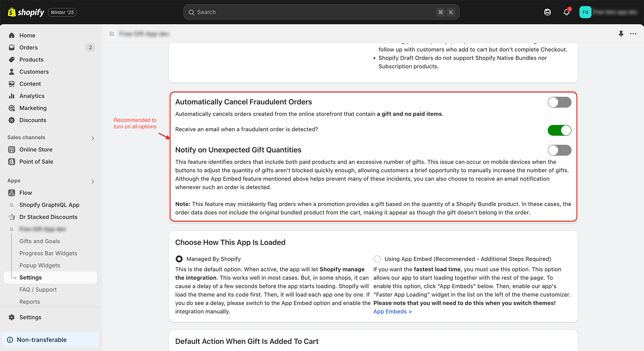The height and width of the screenshot is (351, 644).
Task: Click the Flow app icon
Action: 12,193
